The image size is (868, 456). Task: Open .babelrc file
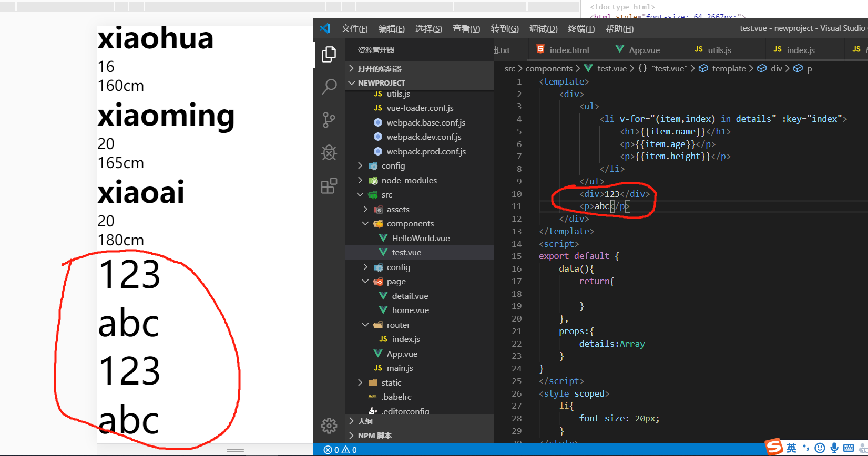[420, 397]
